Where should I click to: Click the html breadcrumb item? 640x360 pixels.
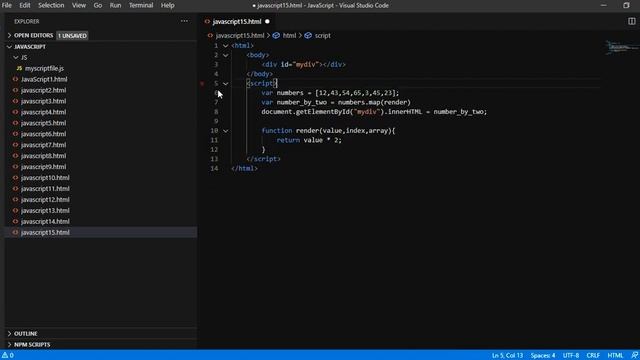tap(289, 36)
